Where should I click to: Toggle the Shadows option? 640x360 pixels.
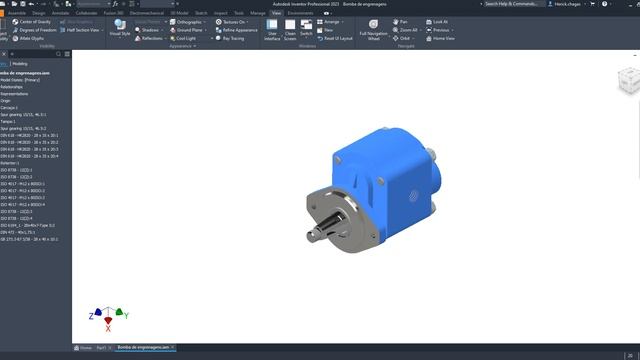click(147, 30)
